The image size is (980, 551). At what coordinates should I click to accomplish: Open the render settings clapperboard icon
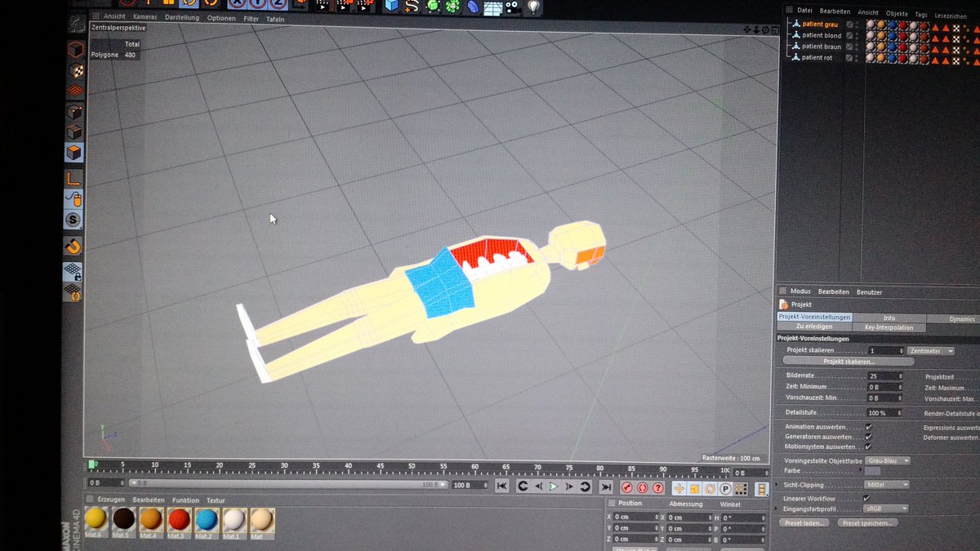[x=364, y=6]
